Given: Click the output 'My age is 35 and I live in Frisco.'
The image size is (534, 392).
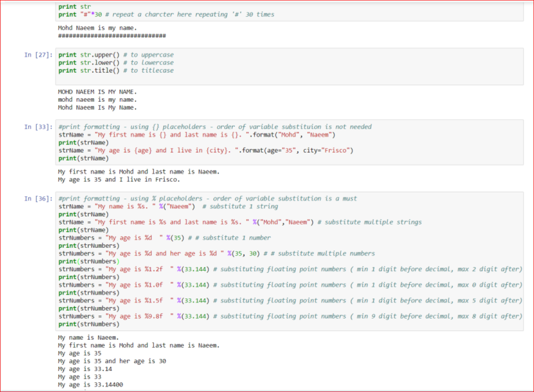Looking at the screenshot, I should coord(119,180).
